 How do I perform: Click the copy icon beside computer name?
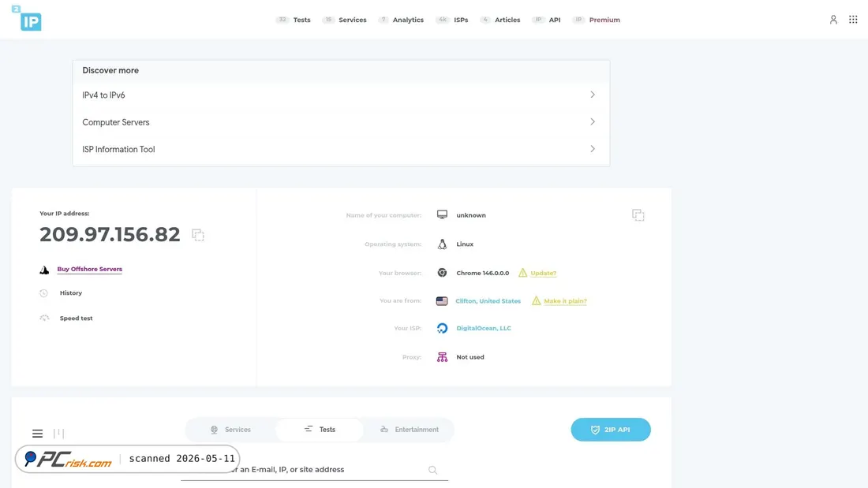click(x=638, y=214)
